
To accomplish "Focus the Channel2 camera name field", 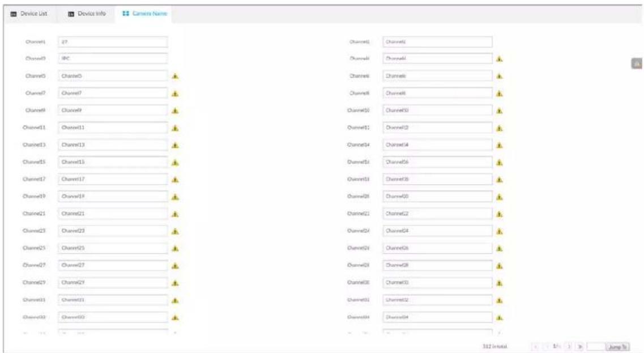I will point(437,41).
